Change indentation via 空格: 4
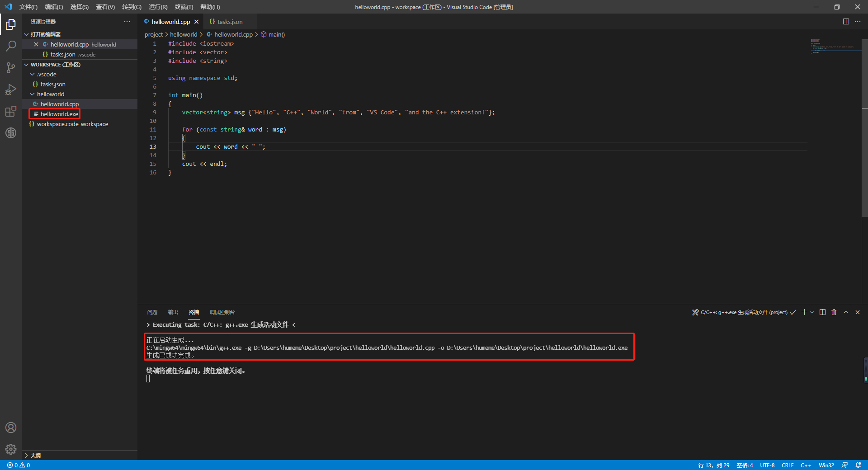Screen dimensions: 868x470 click(x=745, y=465)
